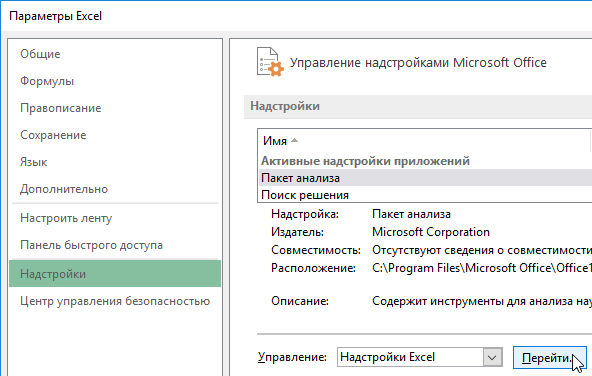592x376 pixels.
Task: Select the Надстройки category
Action: click(115, 274)
